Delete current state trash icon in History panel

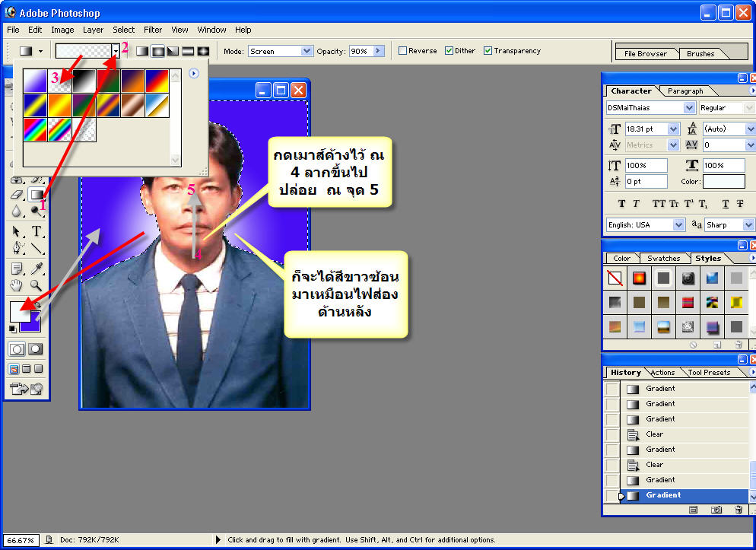pos(739,510)
